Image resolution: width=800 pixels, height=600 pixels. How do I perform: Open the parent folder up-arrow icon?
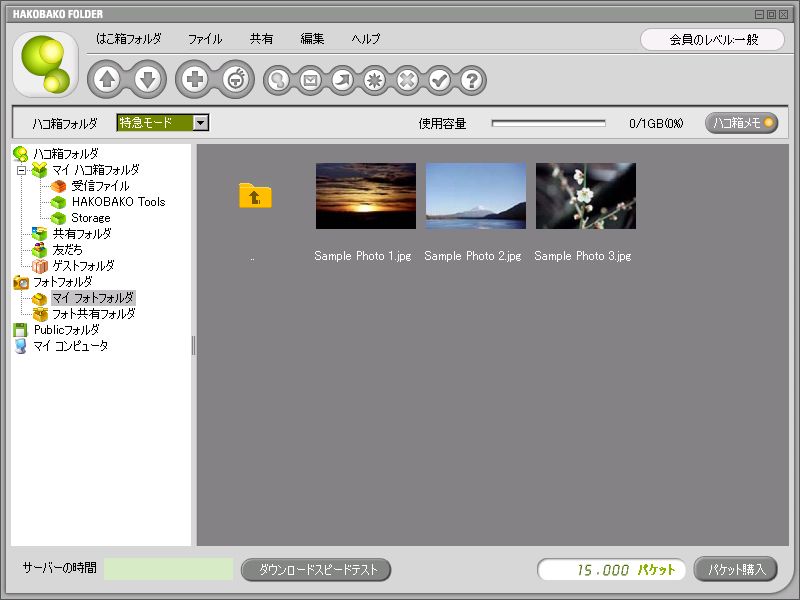click(x=255, y=195)
